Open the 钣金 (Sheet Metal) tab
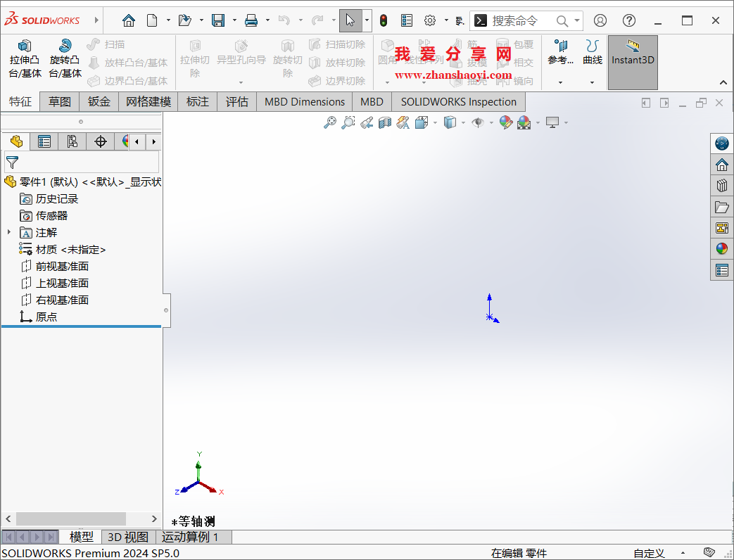Screen dimensions: 734x560 pyautogui.click(x=98, y=101)
